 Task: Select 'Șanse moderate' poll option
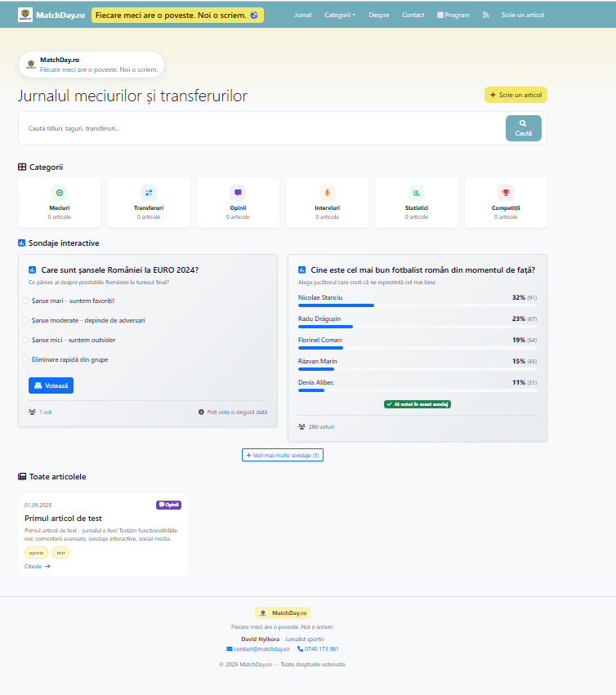coord(25,320)
